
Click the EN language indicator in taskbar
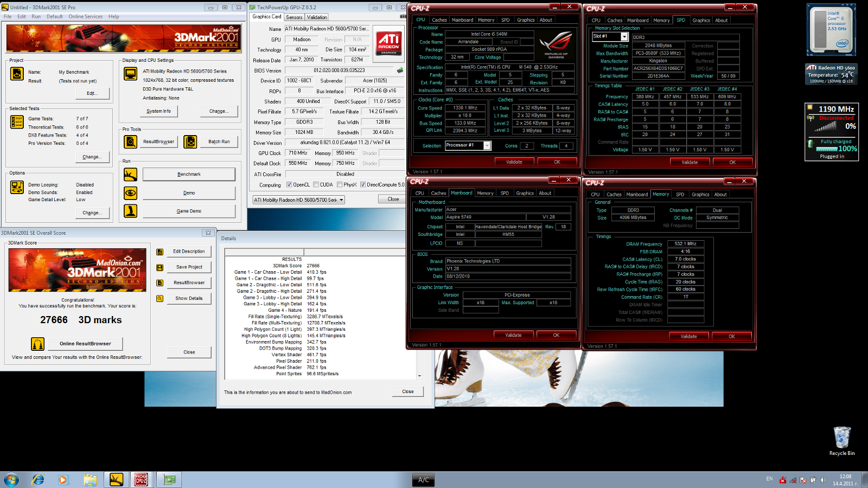click(769, 479)
